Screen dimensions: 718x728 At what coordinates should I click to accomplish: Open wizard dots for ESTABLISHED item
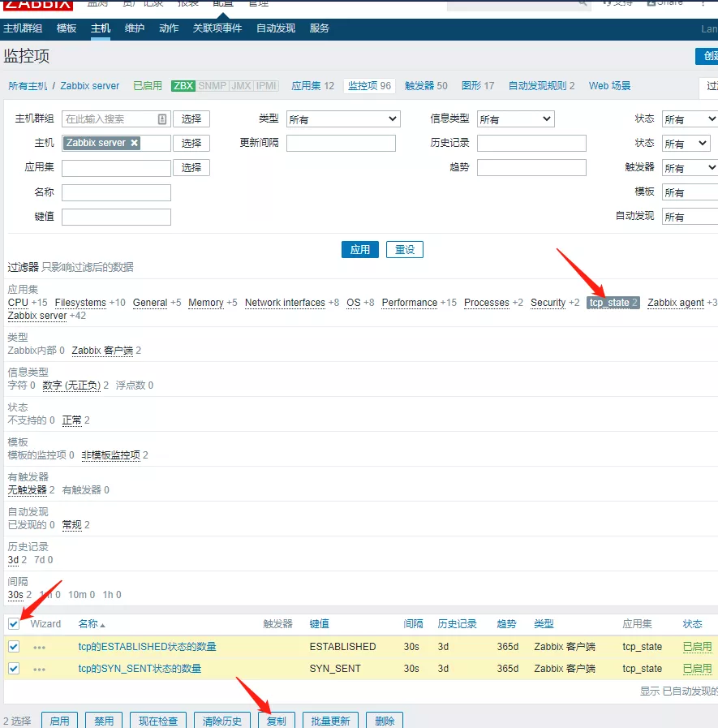(39, 647)
